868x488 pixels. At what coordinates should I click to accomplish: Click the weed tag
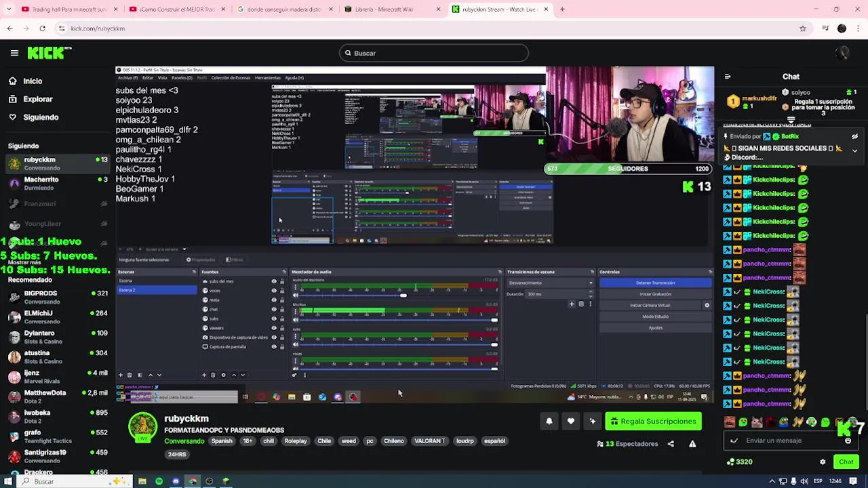point(349,441)
